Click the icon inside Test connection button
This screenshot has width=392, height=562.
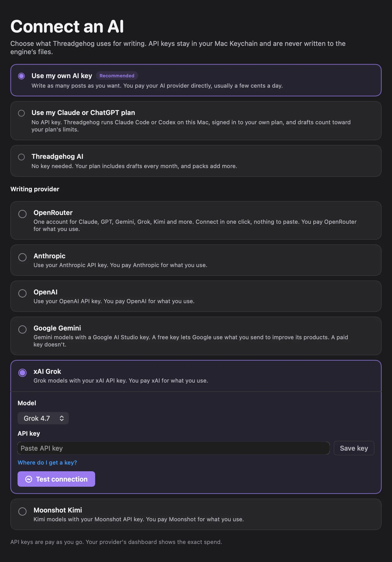[29, 479]
